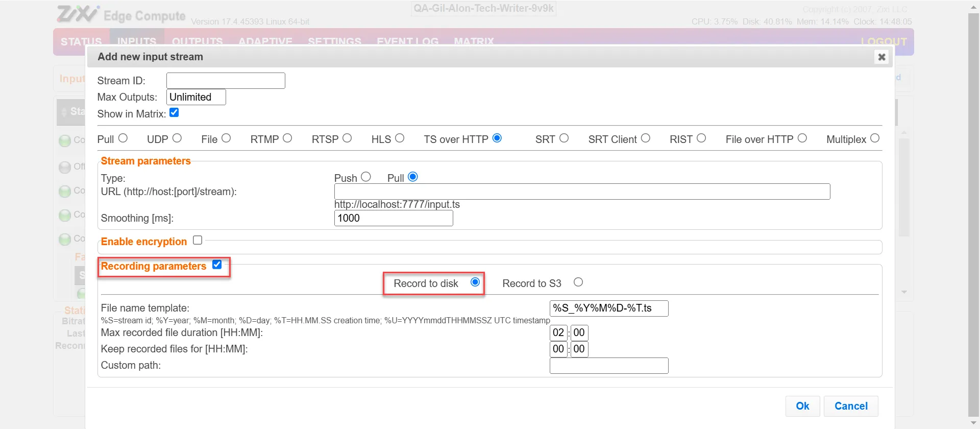
Task: Check the Enable encryption checkbox
Action: 198,240
